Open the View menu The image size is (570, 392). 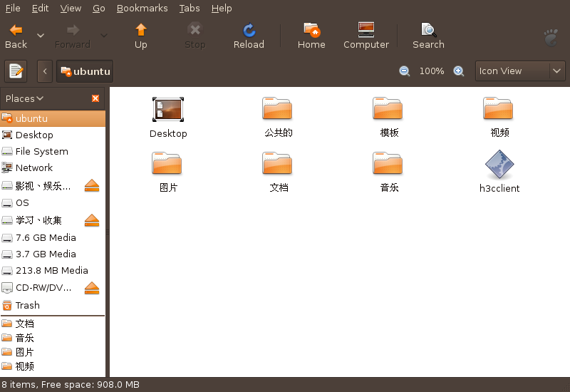click(71, 8)
